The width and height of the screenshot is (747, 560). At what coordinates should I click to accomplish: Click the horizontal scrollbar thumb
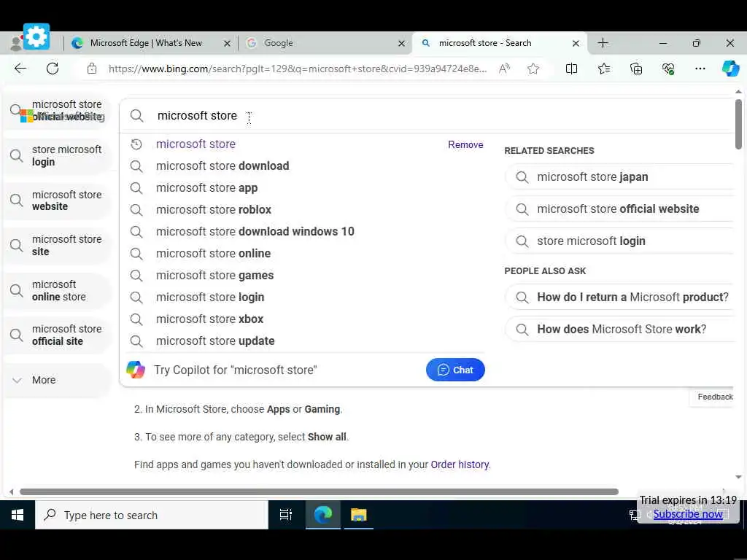pyautogui.click(x=319, y=491)
